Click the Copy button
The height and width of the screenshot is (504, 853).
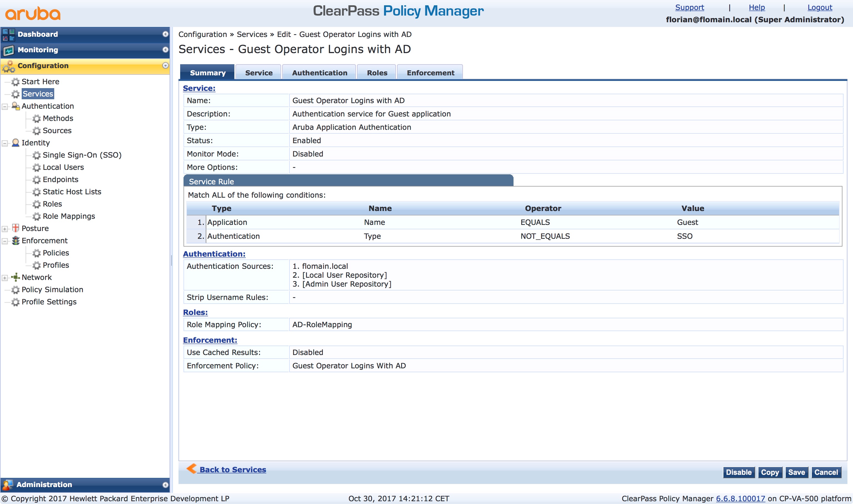(770, 472)
